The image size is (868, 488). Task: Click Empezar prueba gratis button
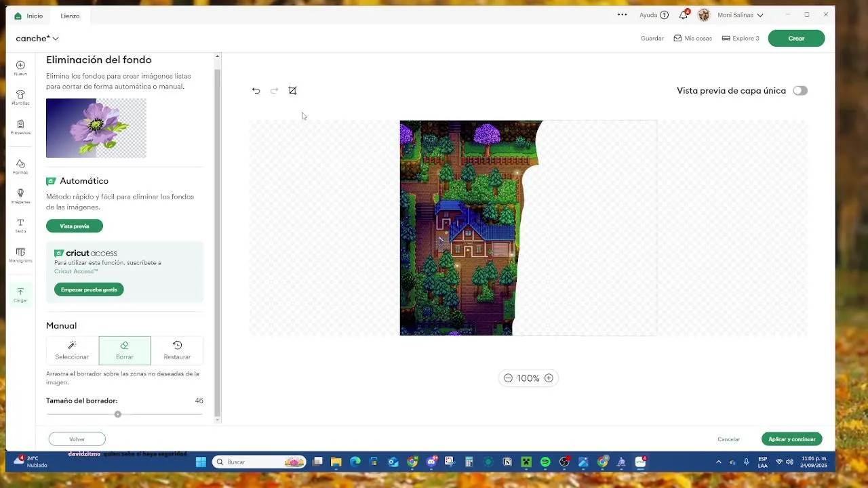pos(89,290)
